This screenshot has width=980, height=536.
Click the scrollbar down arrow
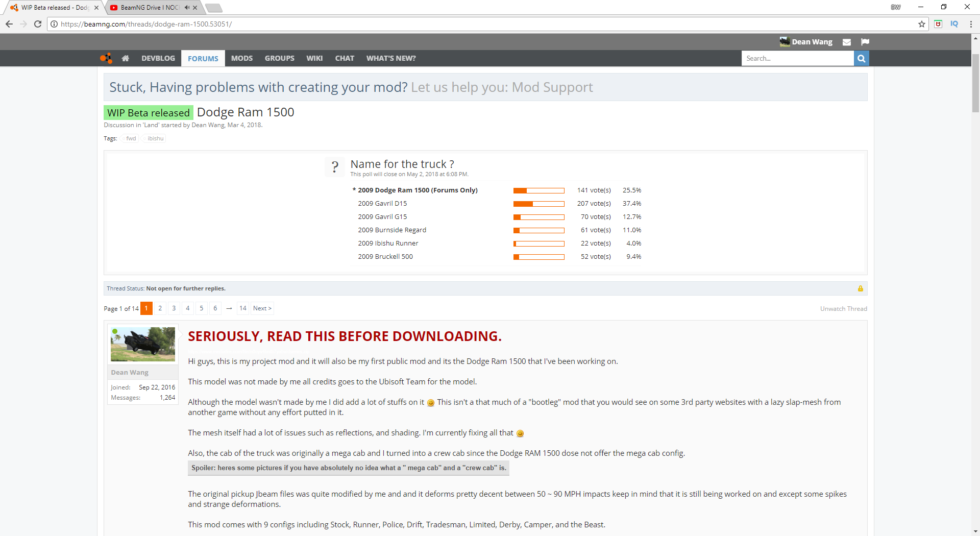point(975,531)
